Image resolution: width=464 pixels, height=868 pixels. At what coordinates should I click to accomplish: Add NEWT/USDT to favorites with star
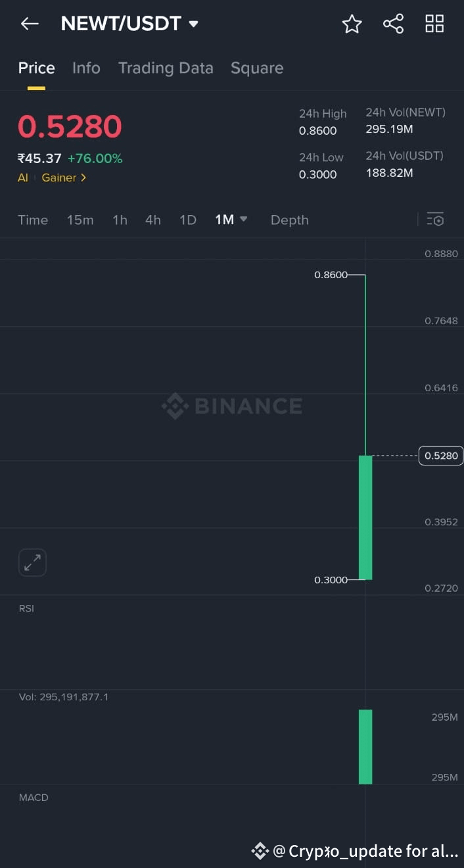[352, 24]
